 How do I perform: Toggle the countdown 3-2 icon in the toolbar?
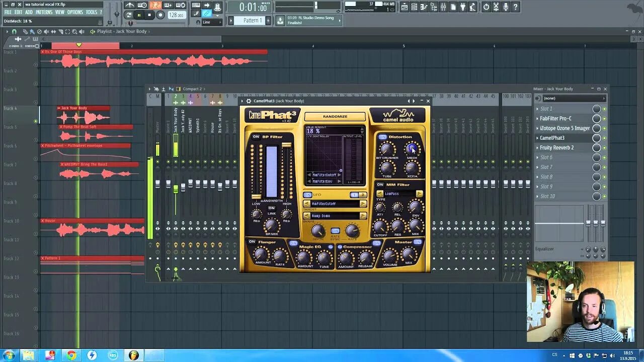click(x=155, y=6)
